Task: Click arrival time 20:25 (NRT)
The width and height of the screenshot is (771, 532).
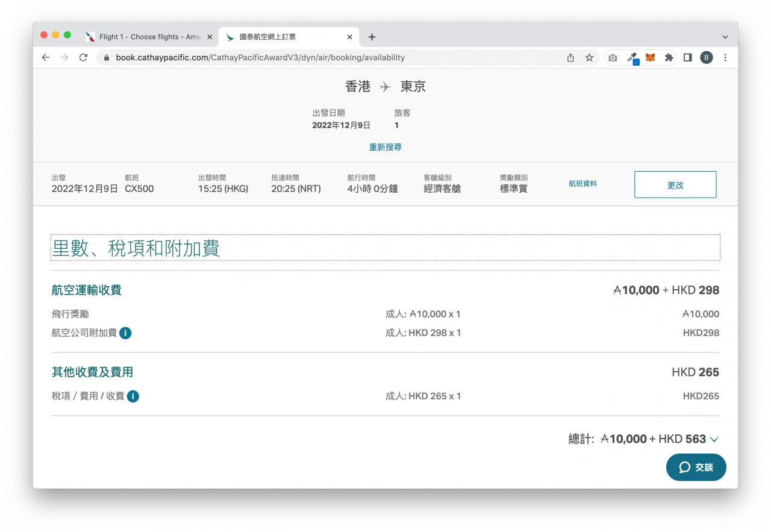Action: tap(296, 189)
